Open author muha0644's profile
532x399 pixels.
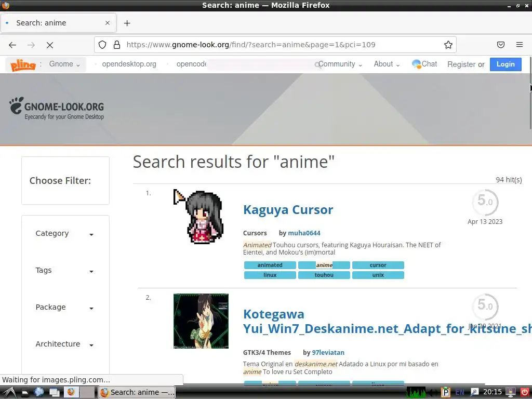pyautogui.click(x=304, y=233)
